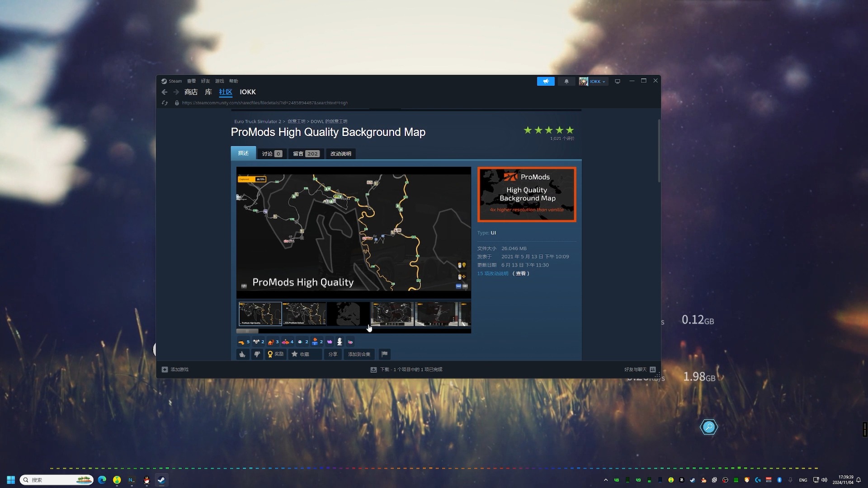The width and height of the screenshot is (868, 488).
Task: Click the 15 项改动说明 change notes link
Action: [493, 274]
